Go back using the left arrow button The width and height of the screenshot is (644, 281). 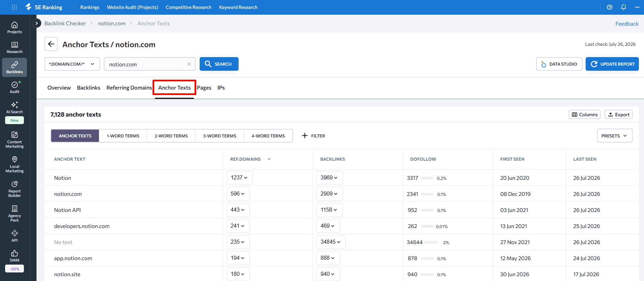[51, 44]
